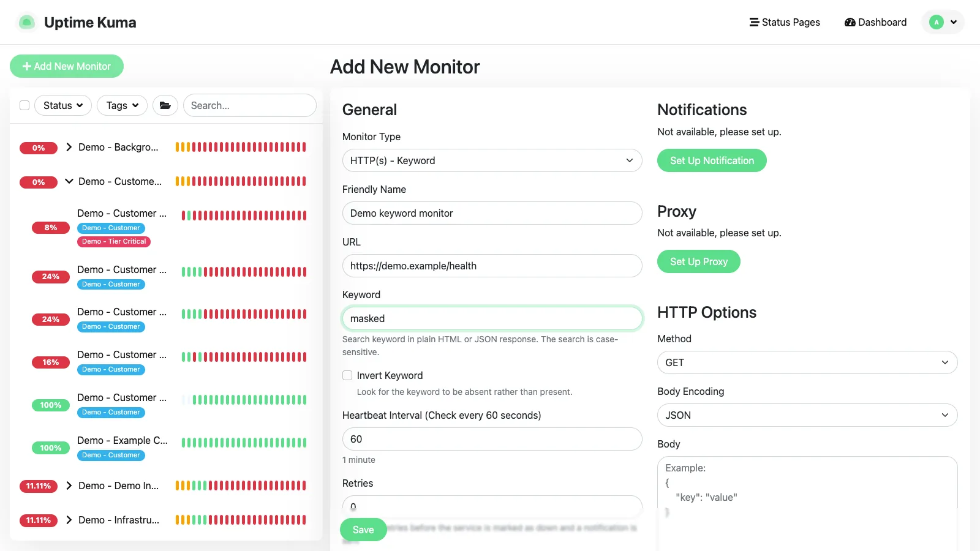This screenshot has width=980, height=551.
Task: Open the 16% uptime Demo - Customer monitor
Action: [122, 354]
